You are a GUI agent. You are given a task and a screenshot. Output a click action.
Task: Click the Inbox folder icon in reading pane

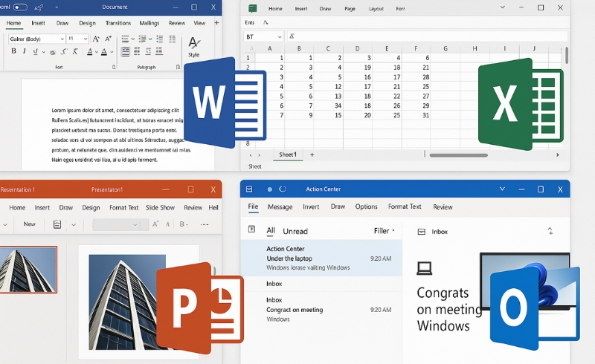(421, 232)
